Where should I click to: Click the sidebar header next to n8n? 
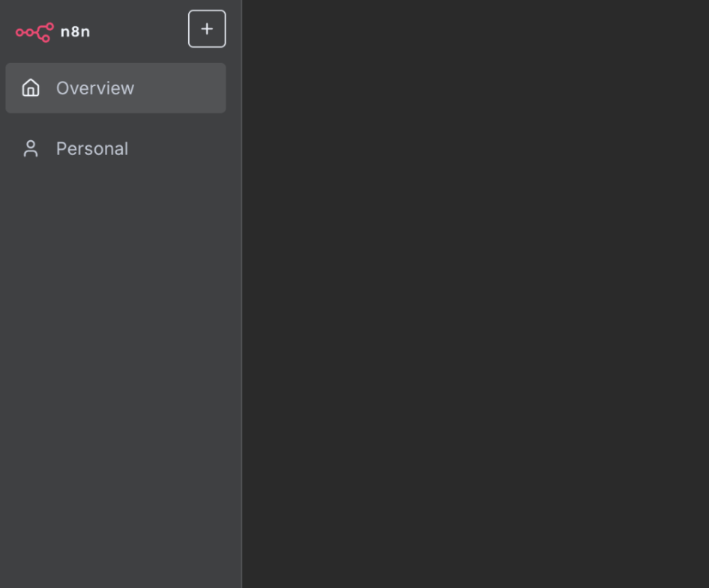click(139, 31)
